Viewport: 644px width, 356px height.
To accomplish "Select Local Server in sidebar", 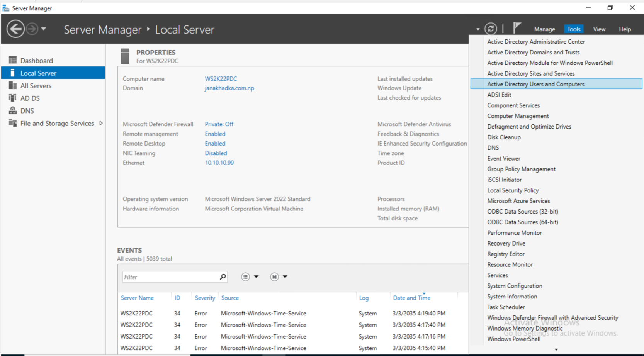I will (x=53, y=73).
